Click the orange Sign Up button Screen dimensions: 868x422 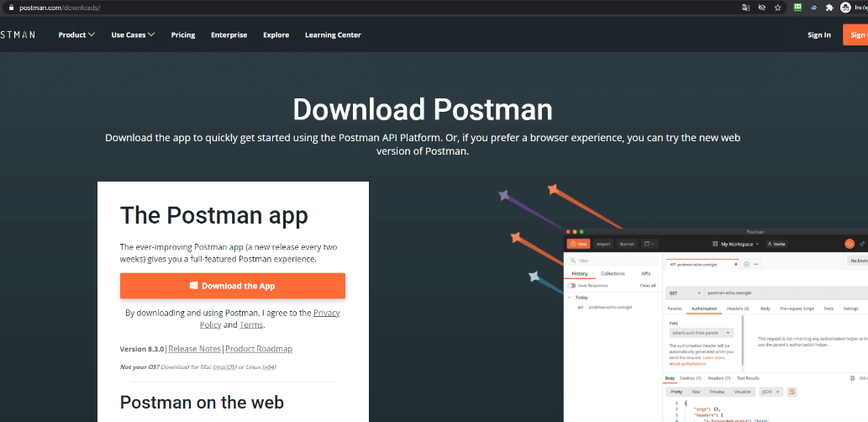click(x=855, y=35)
